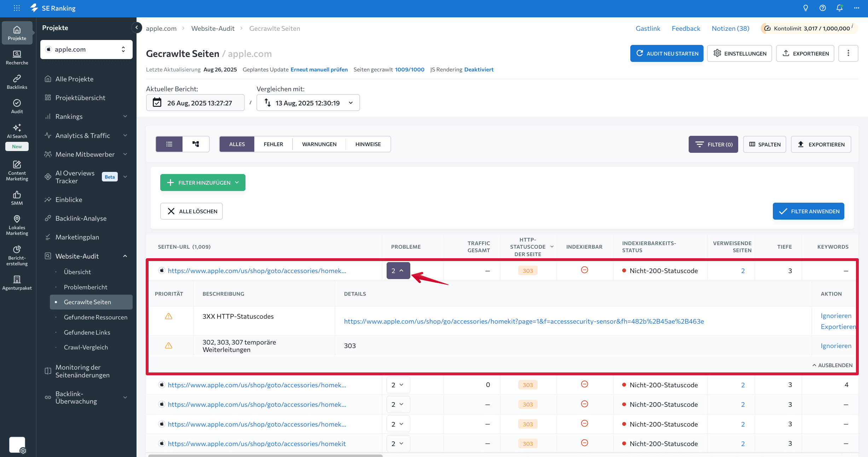Screen dimensions: 868x457
Task: Select the Hinweise tab
Action: 368,144
